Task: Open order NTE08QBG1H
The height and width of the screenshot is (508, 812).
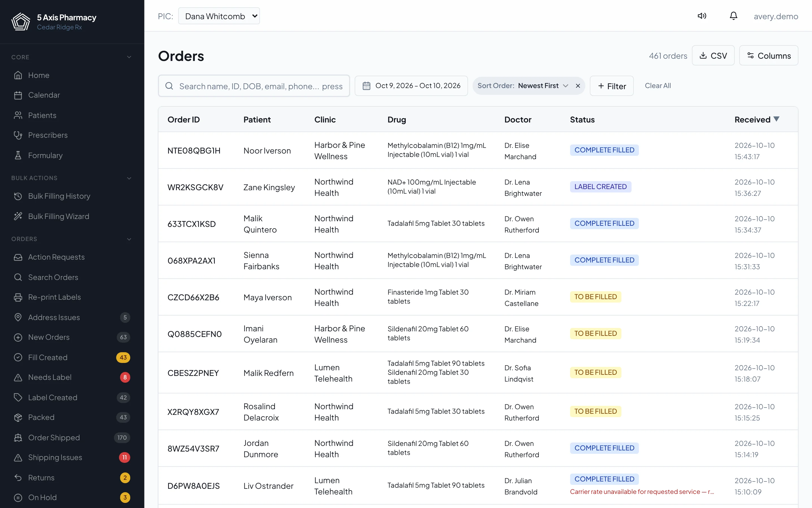Action: coord(194,150)
